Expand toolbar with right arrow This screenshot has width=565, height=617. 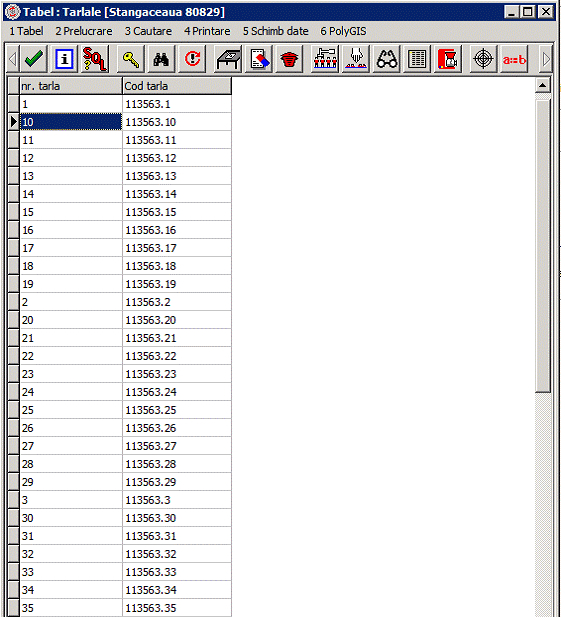[x=546, y=59]
